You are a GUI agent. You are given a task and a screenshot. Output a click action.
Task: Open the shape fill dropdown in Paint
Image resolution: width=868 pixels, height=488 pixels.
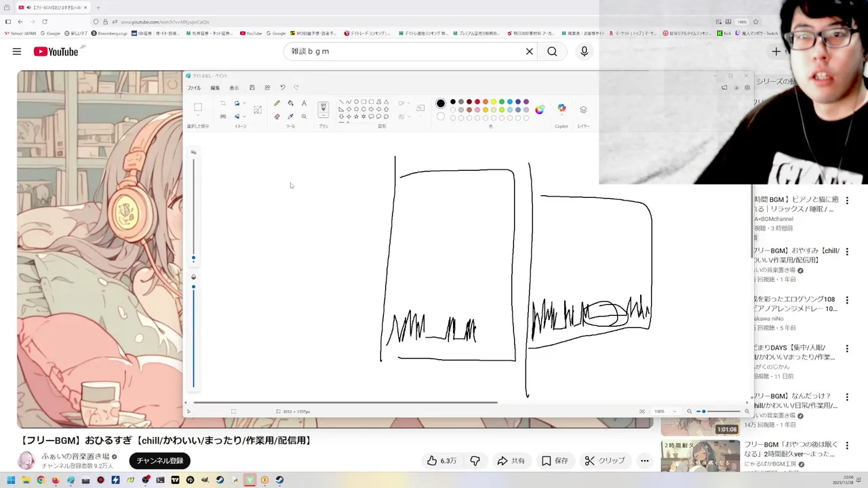[x=403, y=117]
